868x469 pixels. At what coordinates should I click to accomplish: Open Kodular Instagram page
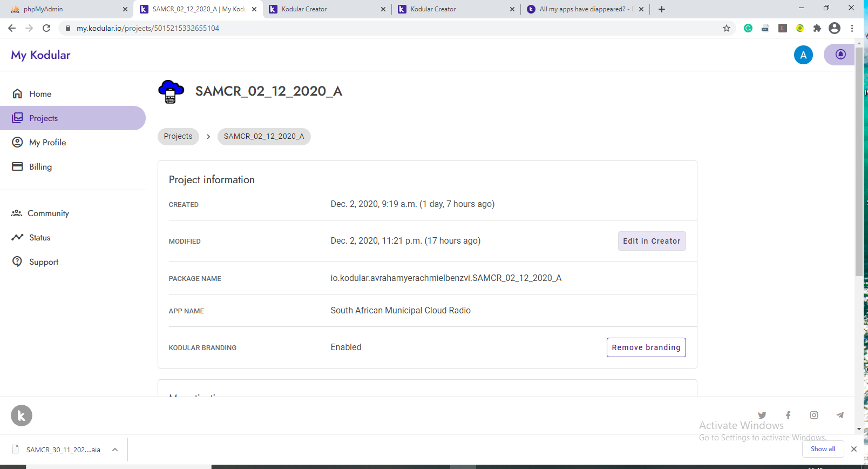click(814, 415)
